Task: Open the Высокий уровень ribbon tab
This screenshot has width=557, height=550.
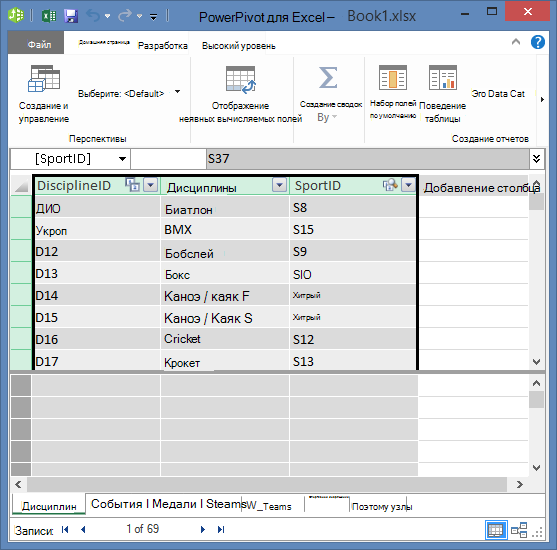Action: point(239,46)
